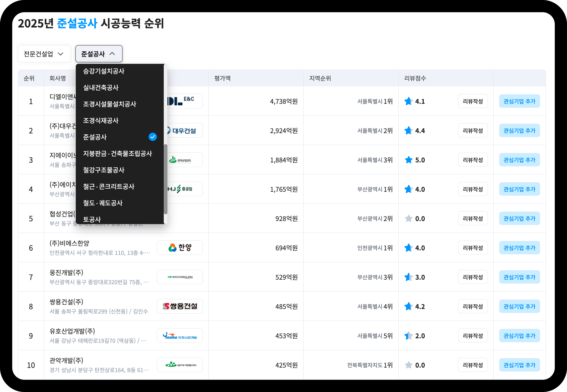Click the HJ중공업 logo thumbnail
567x392 pixels.
pos(185,189)
